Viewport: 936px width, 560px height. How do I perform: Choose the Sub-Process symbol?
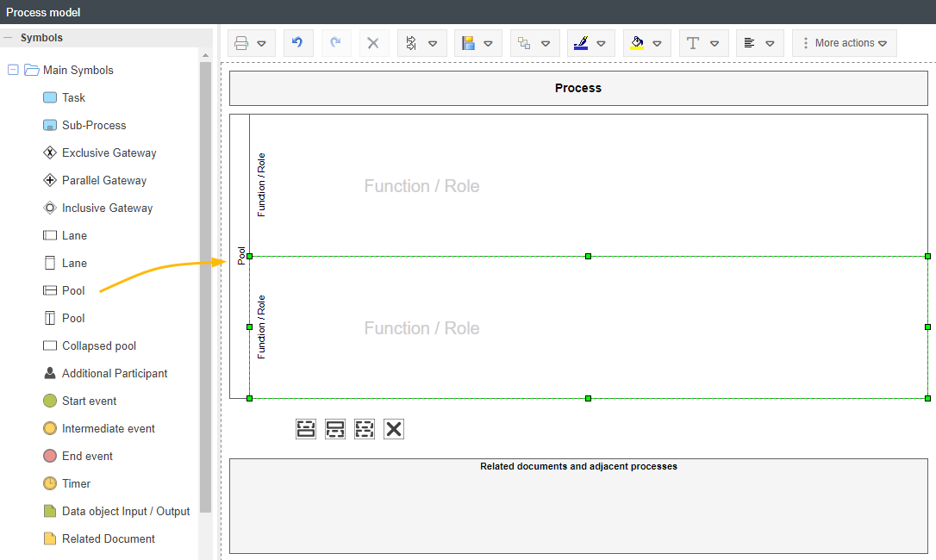coord(93,125)
